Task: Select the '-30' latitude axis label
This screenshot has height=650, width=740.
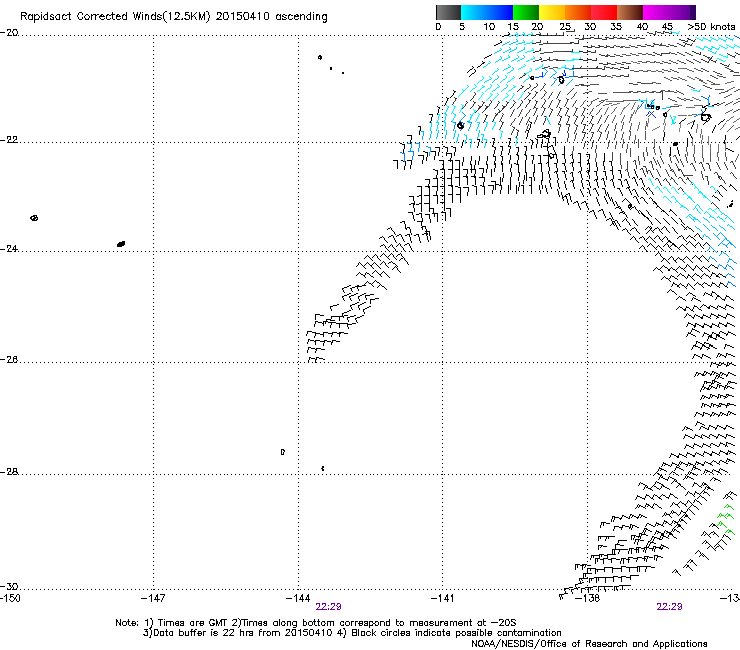Action: (9, 587)
